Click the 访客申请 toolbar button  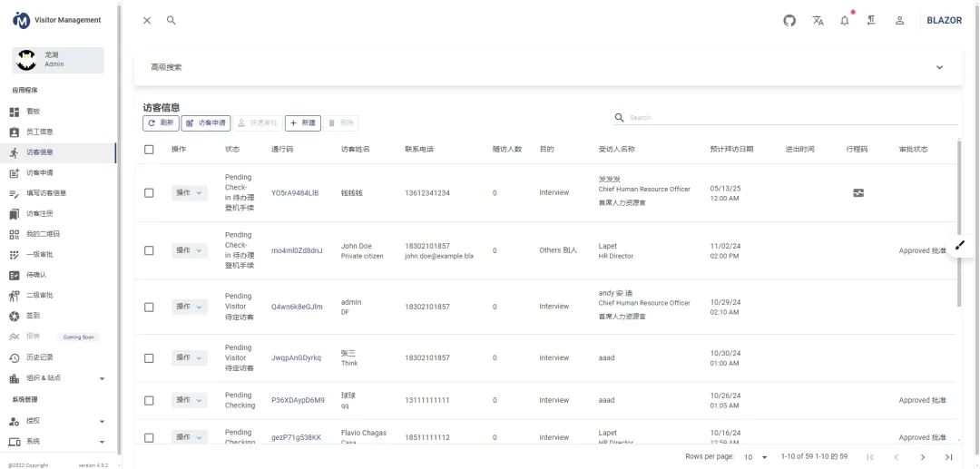(206, 123)
